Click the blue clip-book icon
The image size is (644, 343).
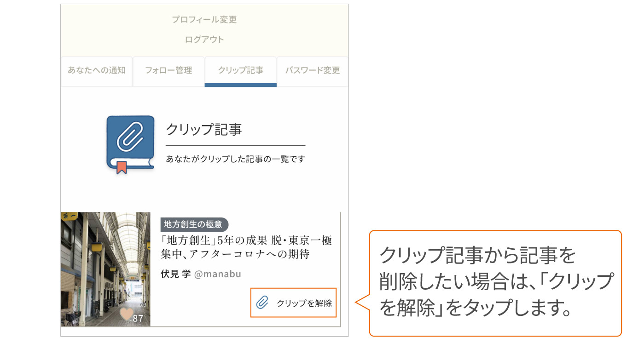pyautogui.click(x=130, y=144)
